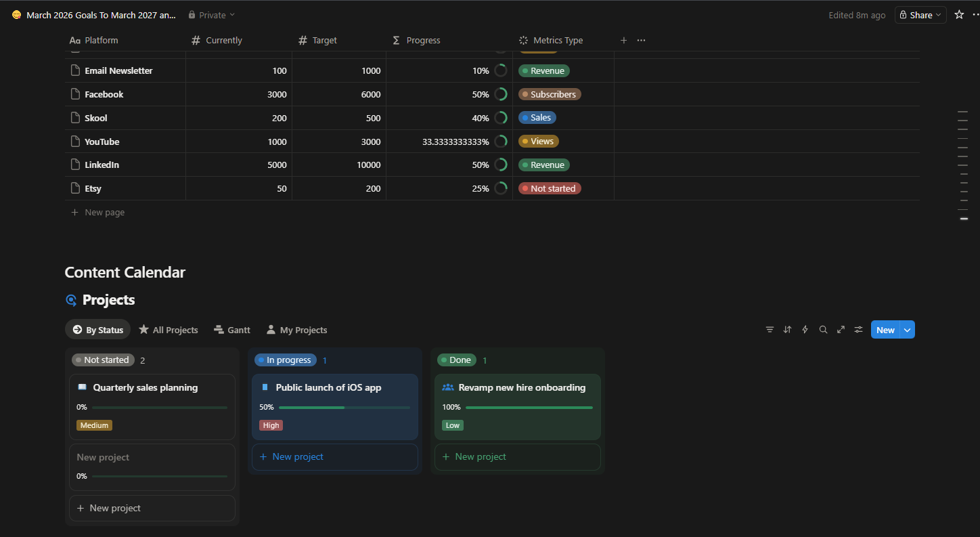Click the Facebook Currently value 3000
This screenshot has width=980, height=537.
click(x=277, y=94)
